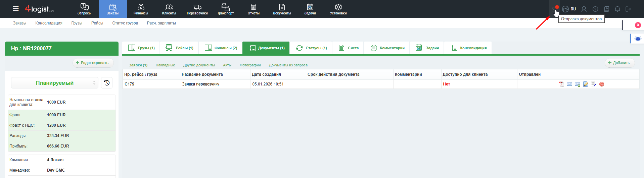Click the red delete icon in document row

click(602, 84)
